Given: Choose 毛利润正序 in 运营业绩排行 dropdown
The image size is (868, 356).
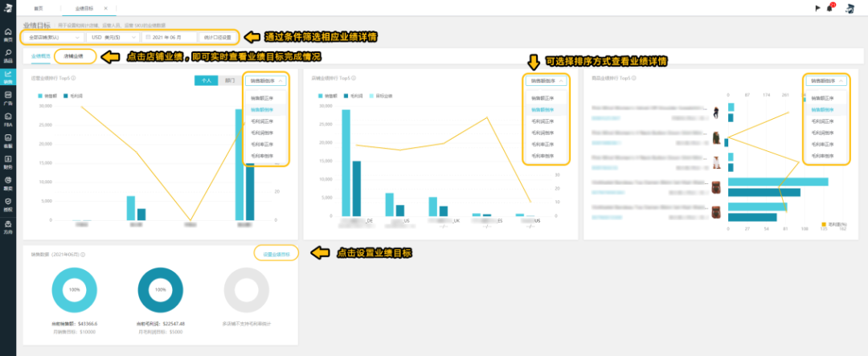Looking at the screenshot, I should 266,121.
